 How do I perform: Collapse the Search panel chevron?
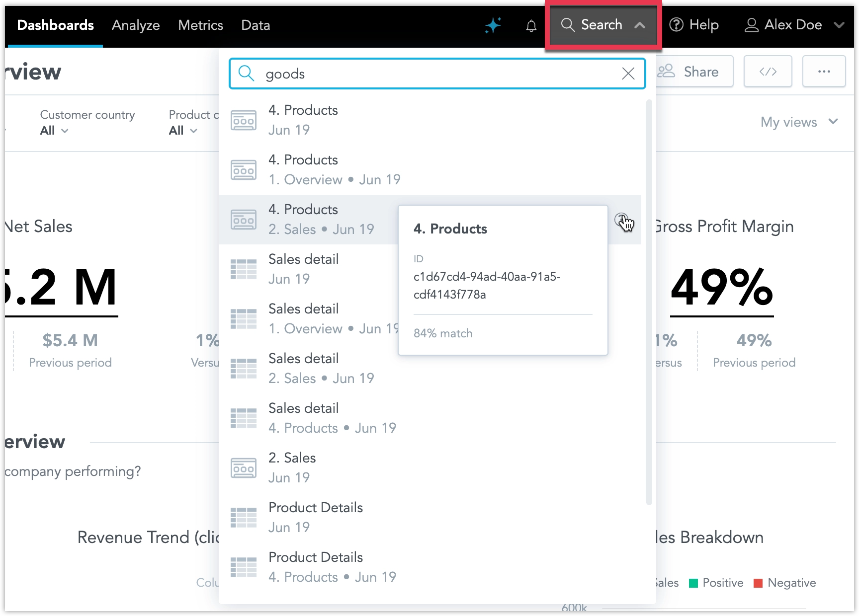tap(640, 25)
